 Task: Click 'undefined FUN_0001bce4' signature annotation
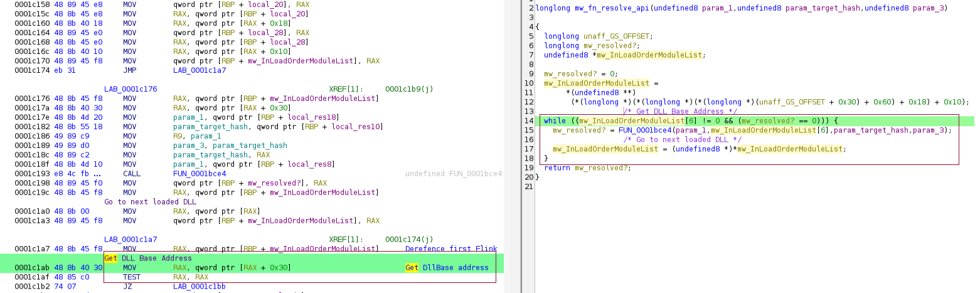pos(453,173)
